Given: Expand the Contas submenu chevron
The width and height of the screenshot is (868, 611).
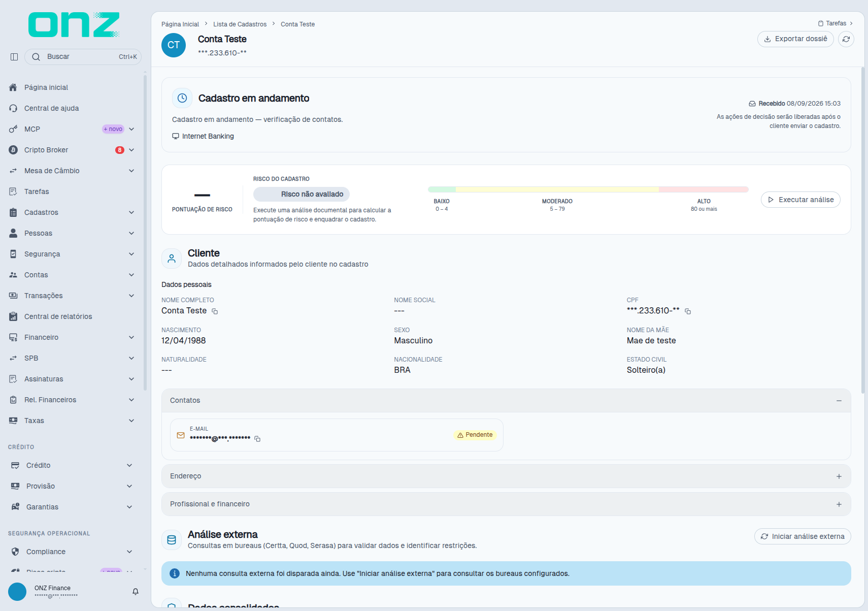Looking at the screenshot, I should (x=131, y=275).
